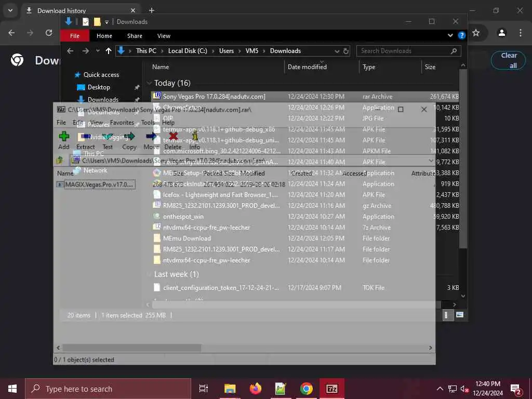Open the 7-Zip Favorites menu

pyautogui.click(x=122, y=123)
